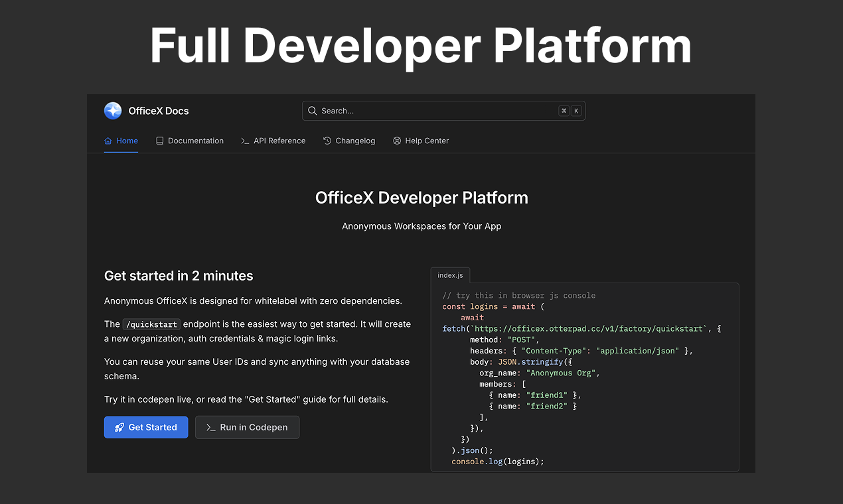Select the index.js code tab

pyautogui.click(x=451, y=275)
